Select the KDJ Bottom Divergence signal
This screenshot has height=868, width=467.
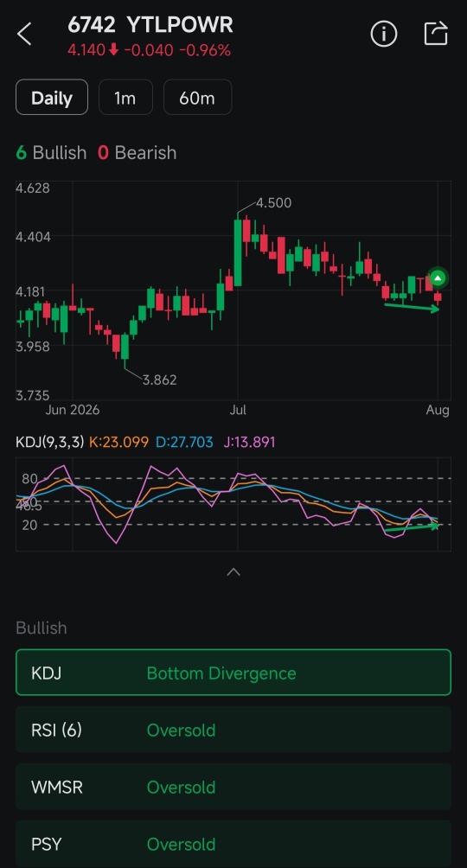click(x=233, y=672)
